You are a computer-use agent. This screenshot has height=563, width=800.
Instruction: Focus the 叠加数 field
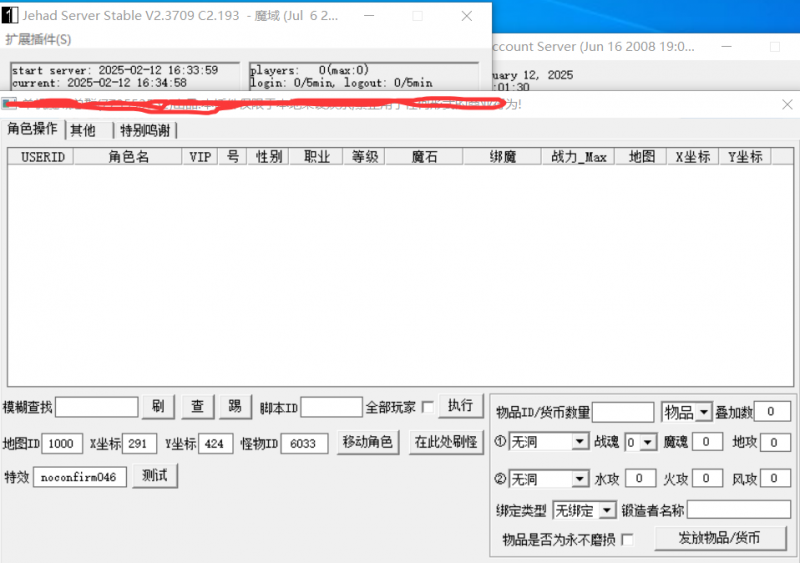point(771,411)
